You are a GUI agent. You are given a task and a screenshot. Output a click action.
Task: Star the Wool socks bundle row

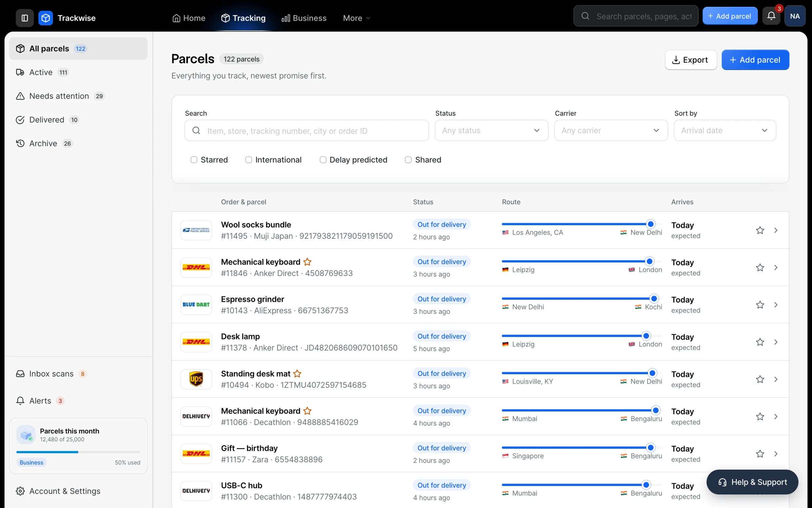tap(760, 230)
